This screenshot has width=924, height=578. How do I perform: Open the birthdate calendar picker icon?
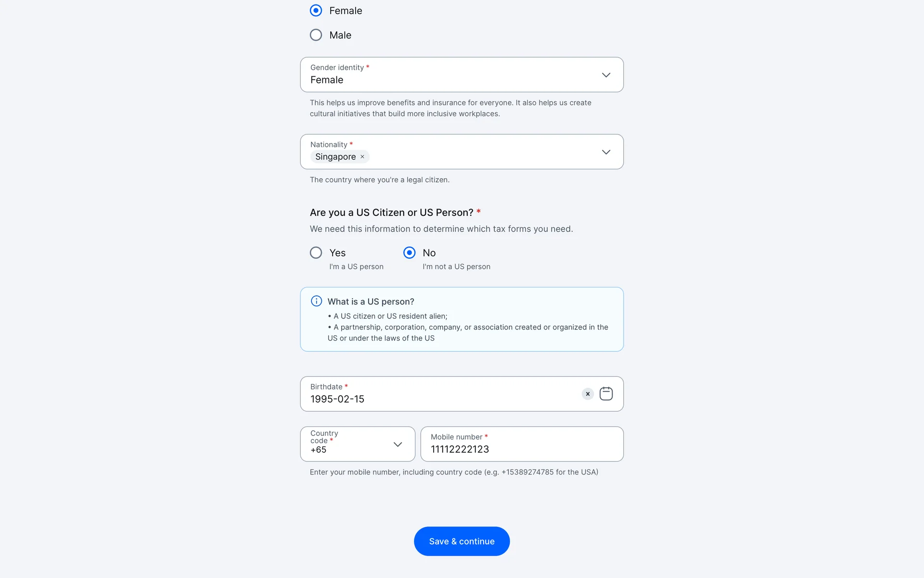tap(606, 394)
